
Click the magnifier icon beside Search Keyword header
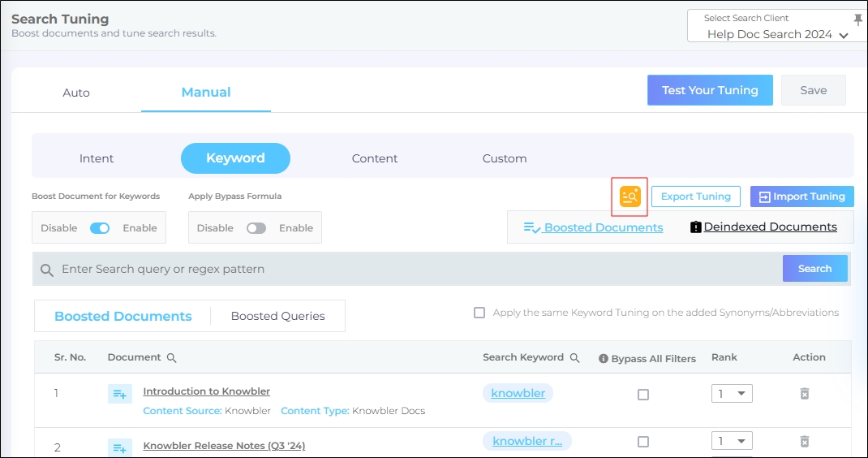point(574,358)
